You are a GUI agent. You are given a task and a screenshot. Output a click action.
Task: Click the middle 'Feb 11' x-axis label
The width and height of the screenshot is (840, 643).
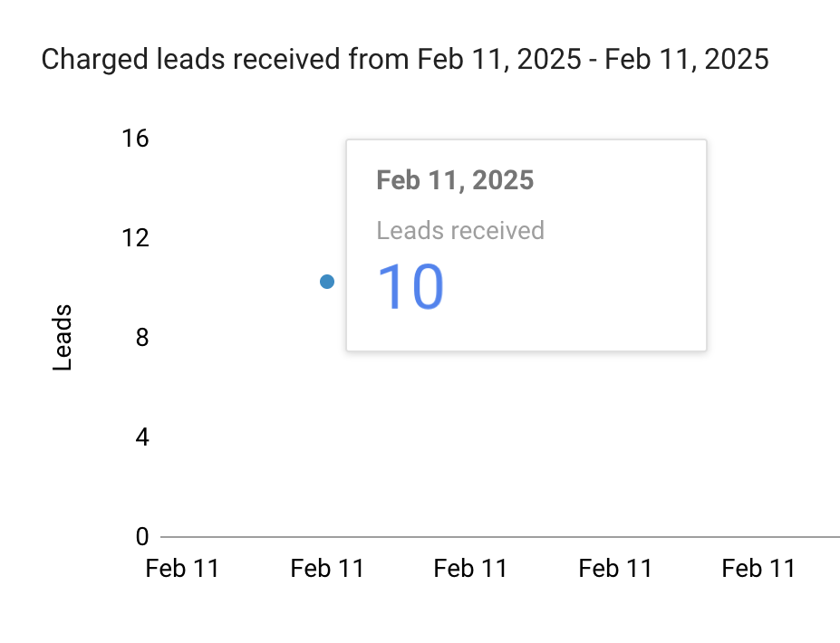[x=470, y=569]
